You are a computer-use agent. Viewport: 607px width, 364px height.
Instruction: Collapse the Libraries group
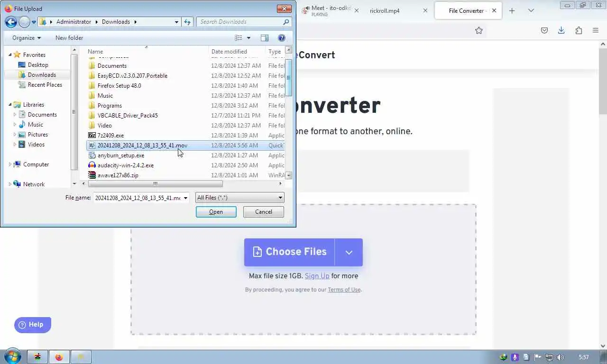tap(10, 105)
